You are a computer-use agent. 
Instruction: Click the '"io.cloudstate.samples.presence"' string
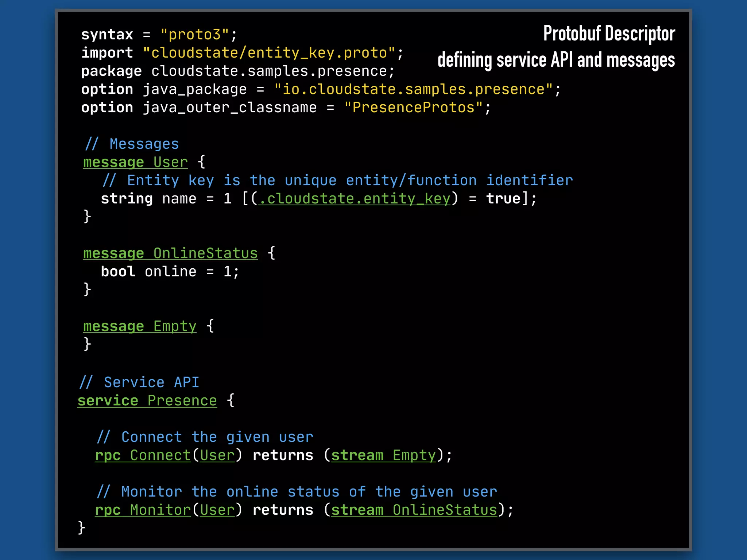[x=414, y=89]
